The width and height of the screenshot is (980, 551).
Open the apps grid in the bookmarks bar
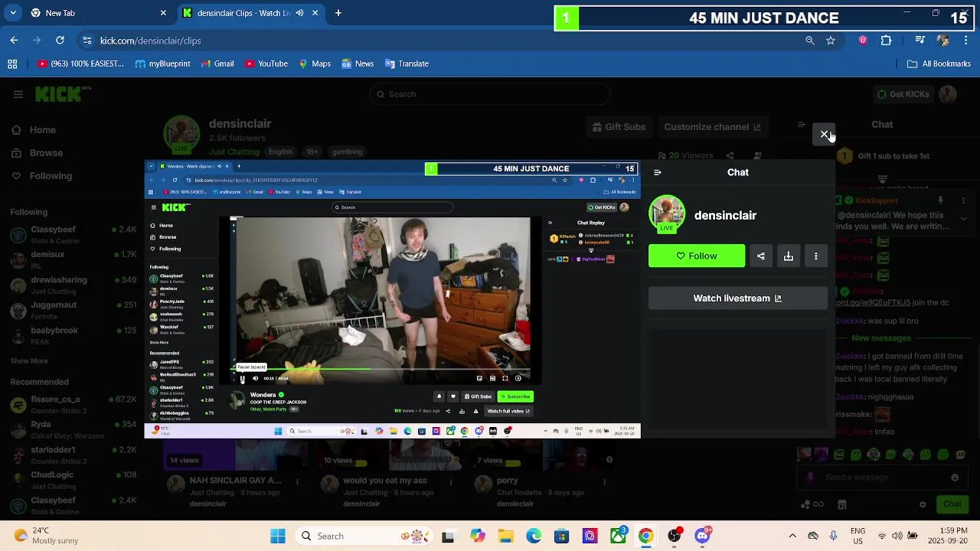pyautogui.click(x=13, y=64)
